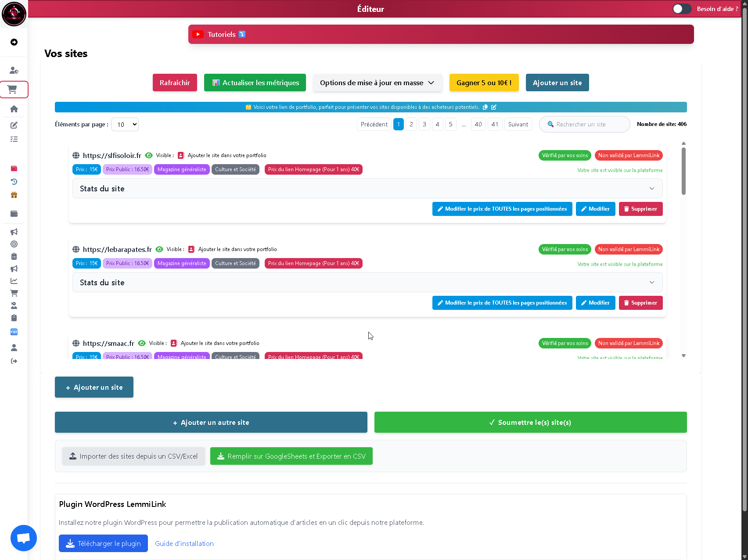748x560 pixels.
Task: Toggle visibility eye for slfisoloir.fr
Action: [x=149, y=155]
